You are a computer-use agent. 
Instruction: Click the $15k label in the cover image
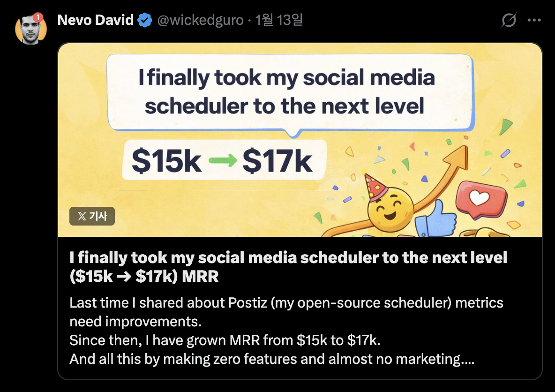pos(167,162)
